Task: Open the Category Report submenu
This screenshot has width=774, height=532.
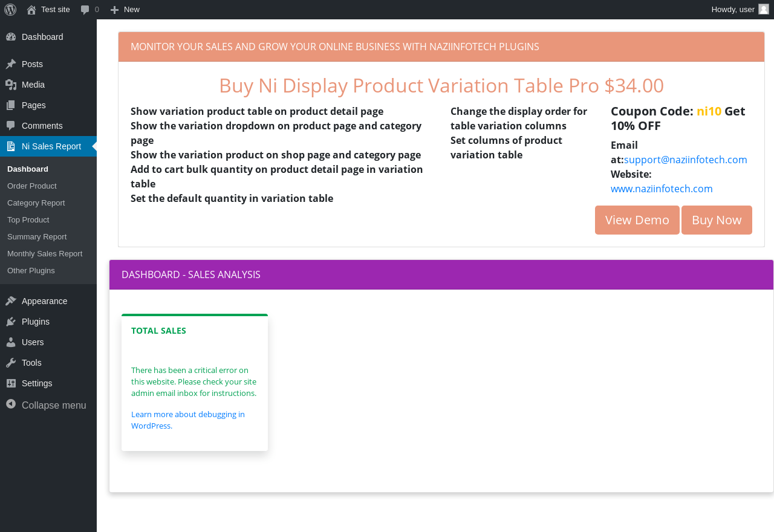Action: (x=48, y=203)
